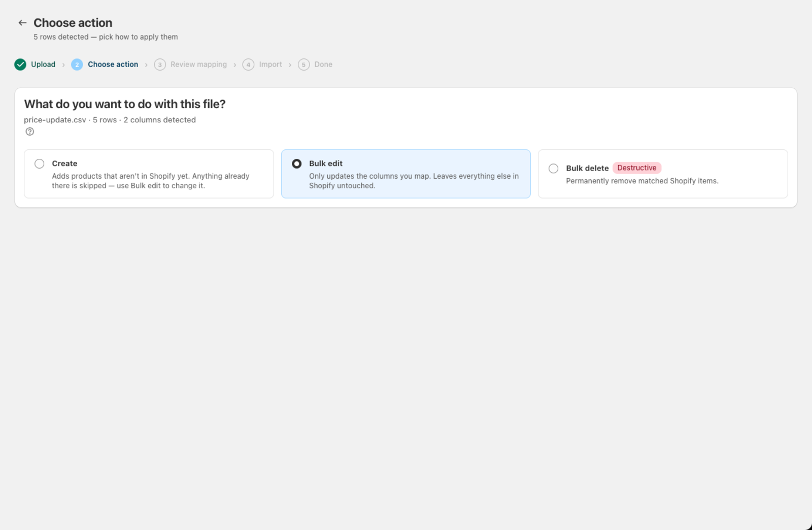Click the Destructive badge

[x=637, y=168]
